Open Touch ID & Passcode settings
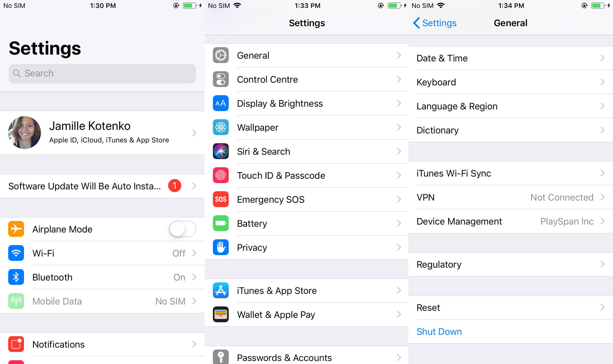 [x=306, y=175]
